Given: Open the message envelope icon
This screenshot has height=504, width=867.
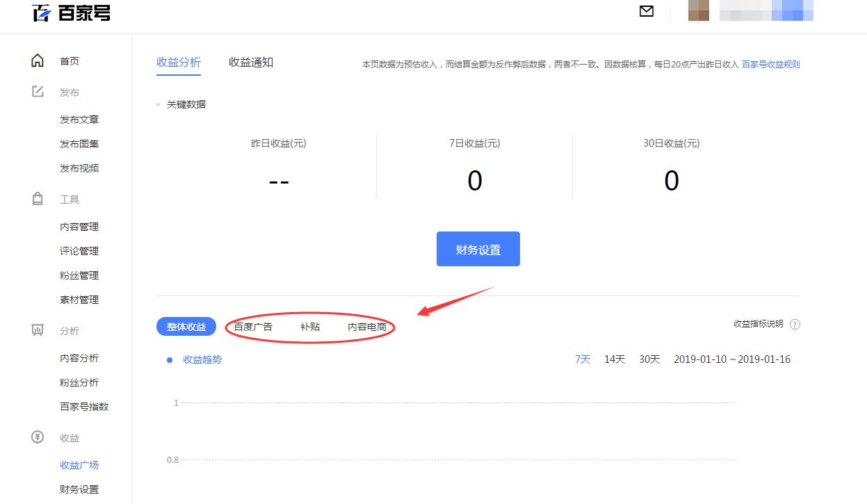Looking at the screenshot, I should 646,11.
